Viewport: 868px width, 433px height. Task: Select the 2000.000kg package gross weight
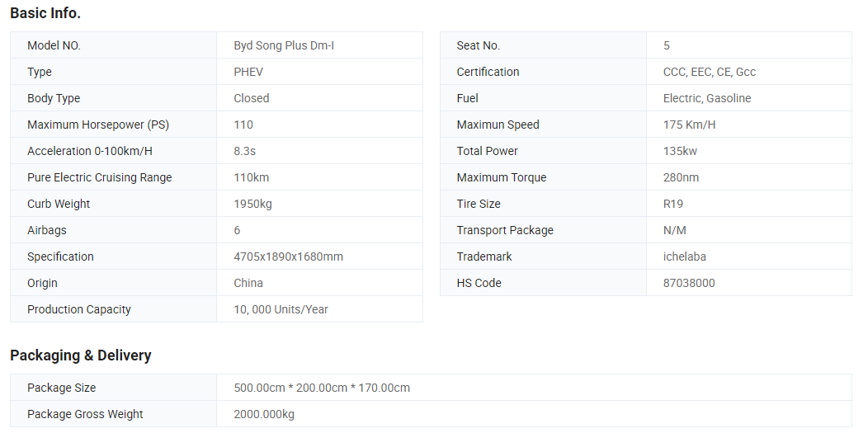pyautogui.click(x=264, y=414)
